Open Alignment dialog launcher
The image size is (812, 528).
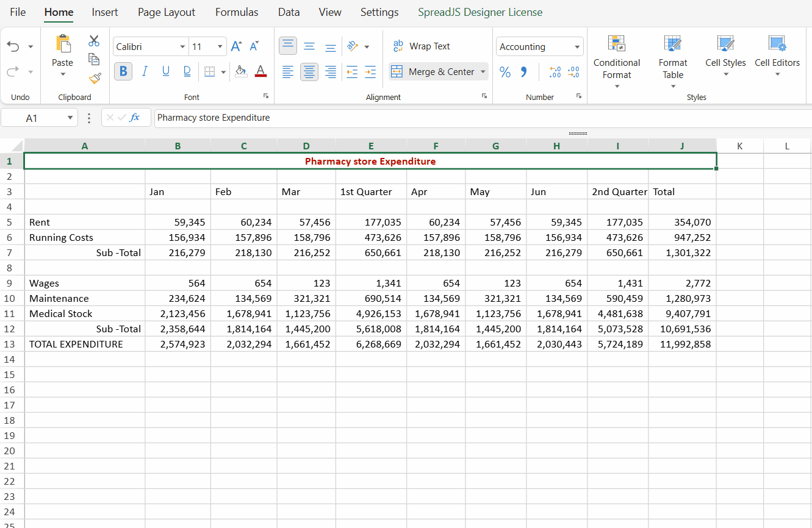[484, 96]
